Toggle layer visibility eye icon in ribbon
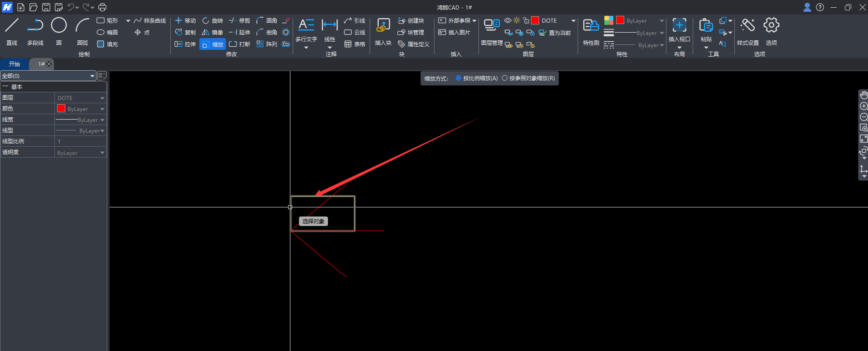Image resolution: width=868 pixels, height=351 pixels. [508, 21]
